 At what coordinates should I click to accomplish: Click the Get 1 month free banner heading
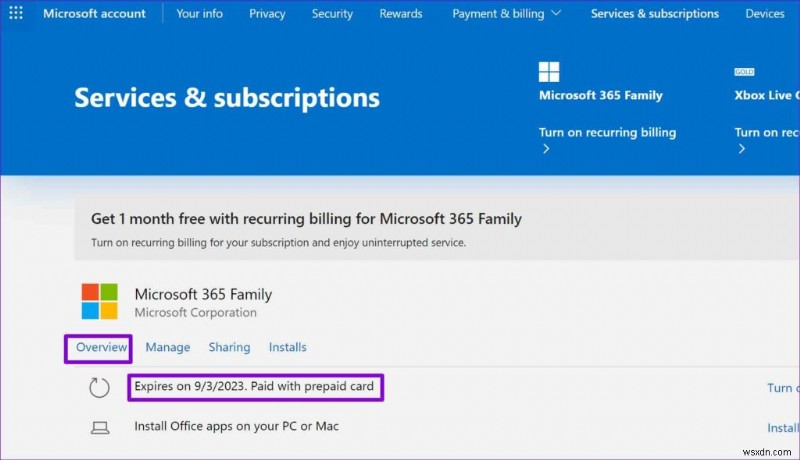tap(306, 219)
